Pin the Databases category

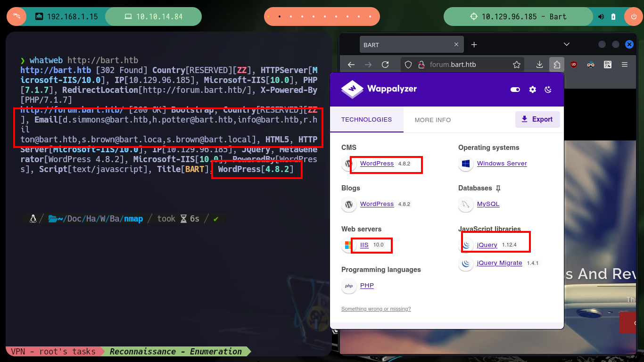pyautogui.click(x=498, y=188)
